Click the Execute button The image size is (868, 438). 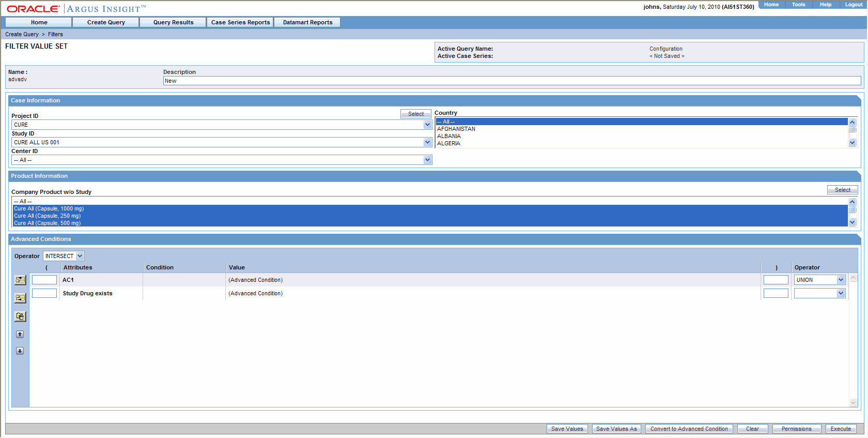coord(841,429)
